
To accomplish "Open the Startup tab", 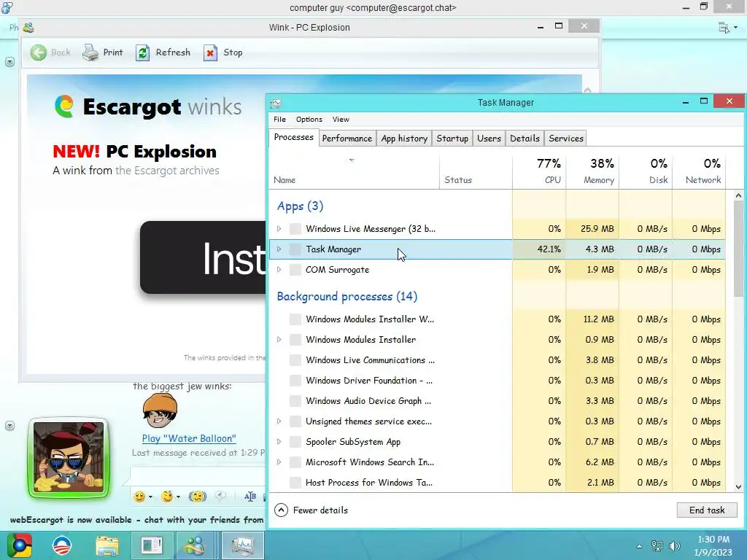I will click(452, 139).
